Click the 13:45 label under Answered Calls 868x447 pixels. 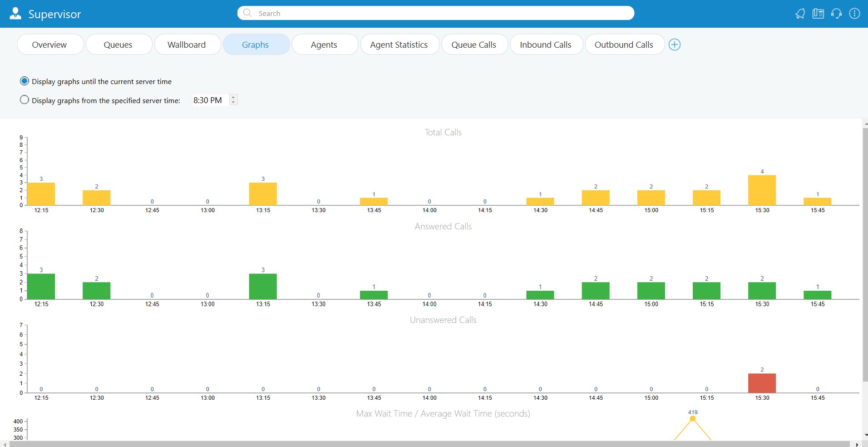click(374, 304)
